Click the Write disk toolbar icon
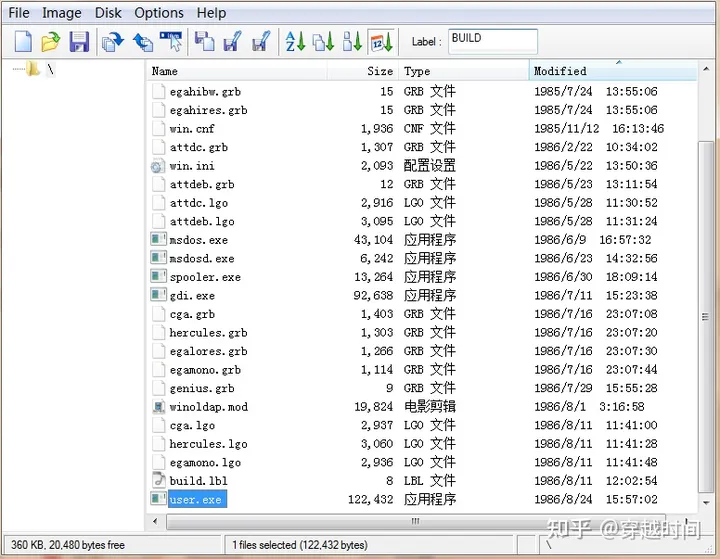720x559 pixels. [143, 42]
